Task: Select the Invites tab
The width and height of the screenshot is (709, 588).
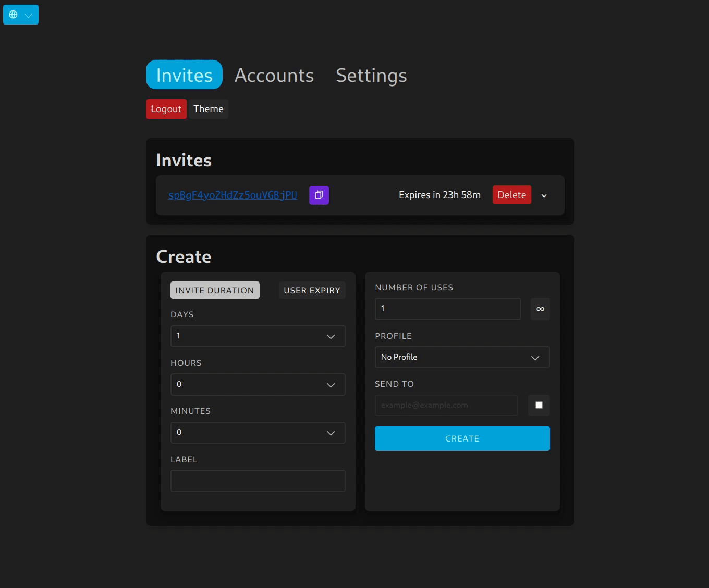Action: tap(184, 75)
